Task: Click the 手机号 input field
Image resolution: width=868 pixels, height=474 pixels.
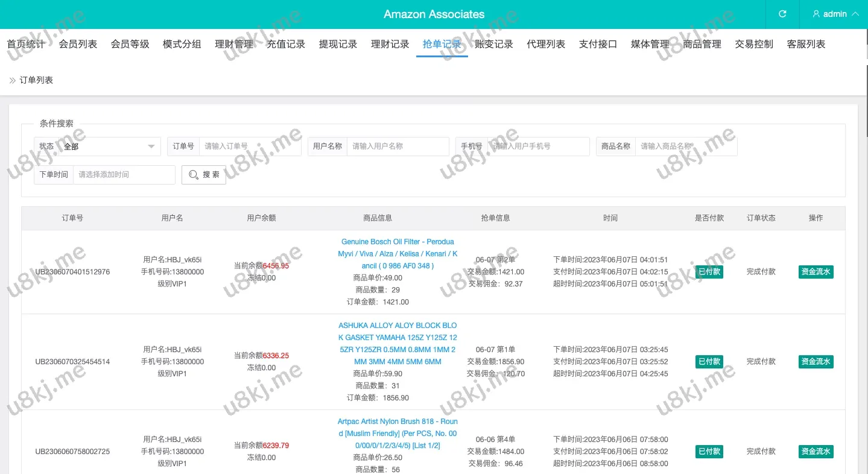Action: click(x=538, y=147)
